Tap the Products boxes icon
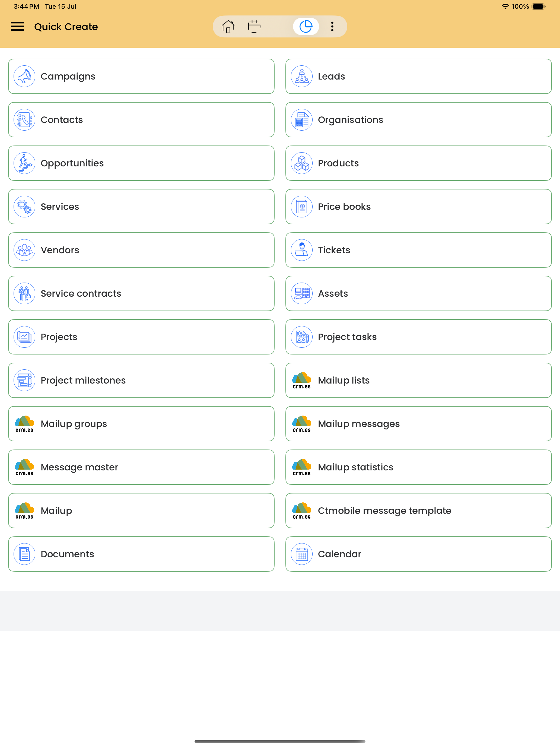The image size is (560, 747). coord(301,163)
